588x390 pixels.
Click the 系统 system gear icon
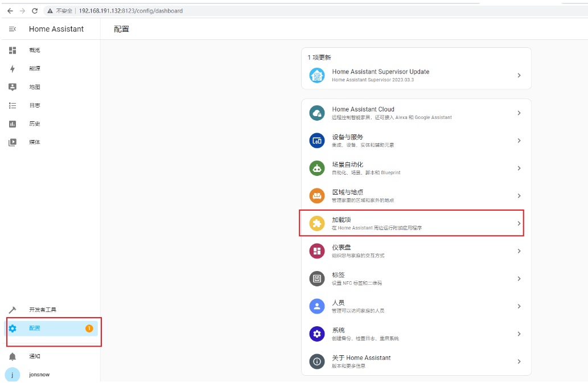pos(317,334)
